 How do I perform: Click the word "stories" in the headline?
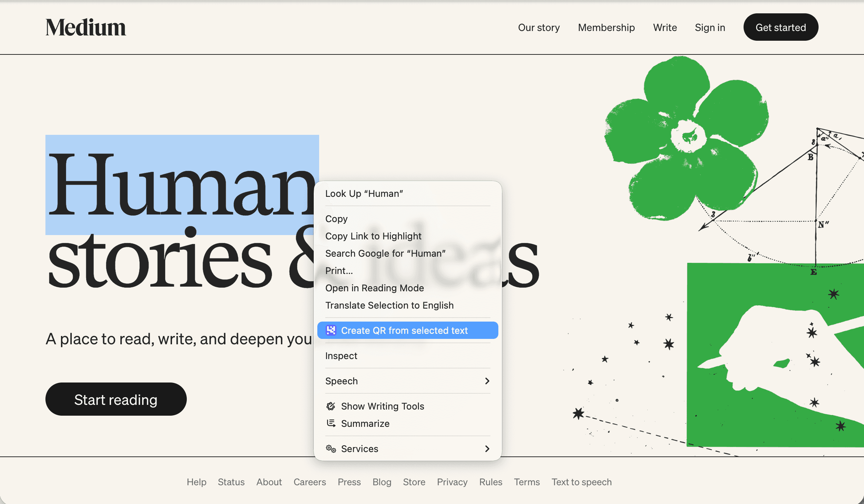[x=160, y=257]
